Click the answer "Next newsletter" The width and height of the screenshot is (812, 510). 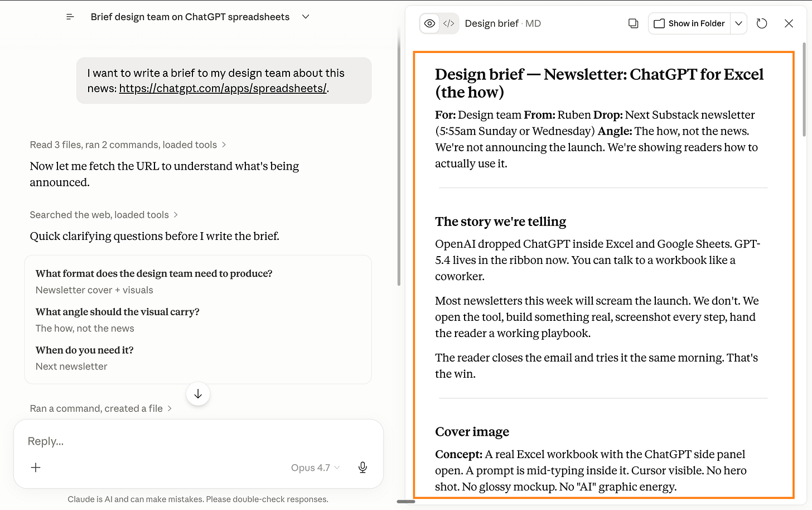click(x=71, y=367)
